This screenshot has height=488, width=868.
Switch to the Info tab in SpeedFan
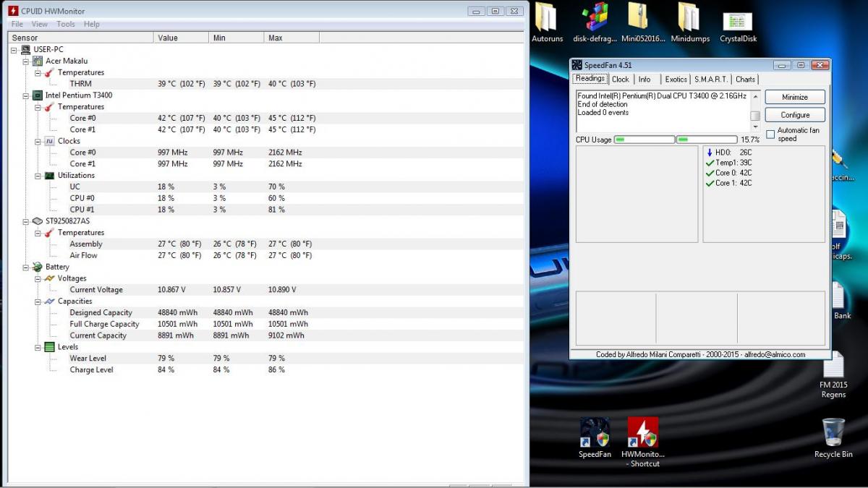644,80
